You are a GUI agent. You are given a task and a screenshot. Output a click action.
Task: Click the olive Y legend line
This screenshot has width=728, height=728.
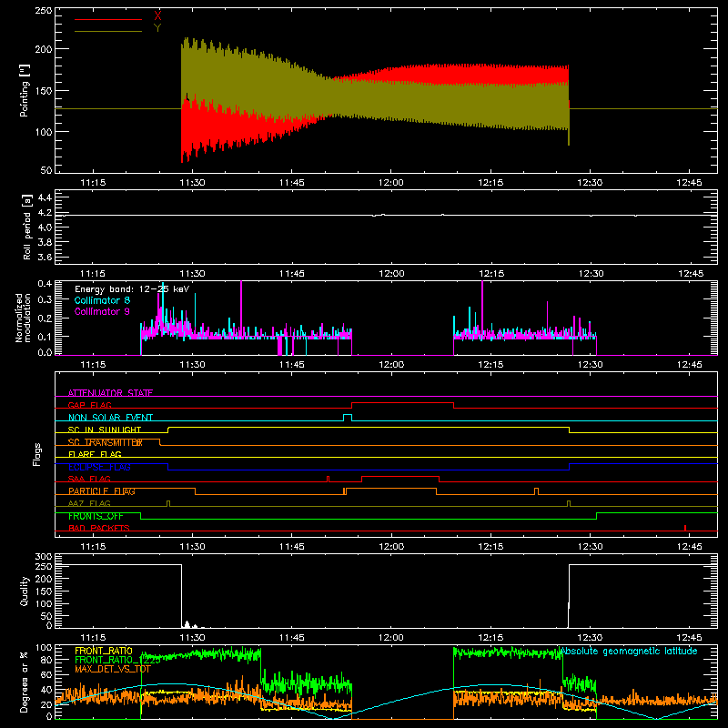(x=108, y=31)
